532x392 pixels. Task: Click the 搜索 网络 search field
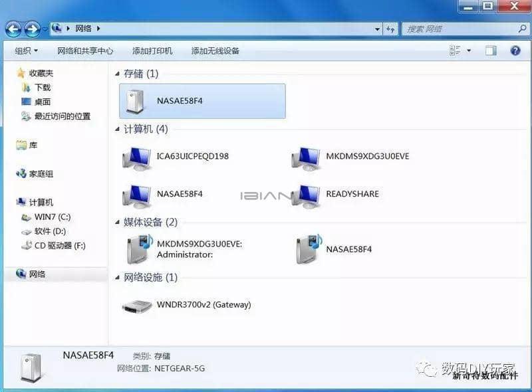pyautogui.click(x=459, y=29)
